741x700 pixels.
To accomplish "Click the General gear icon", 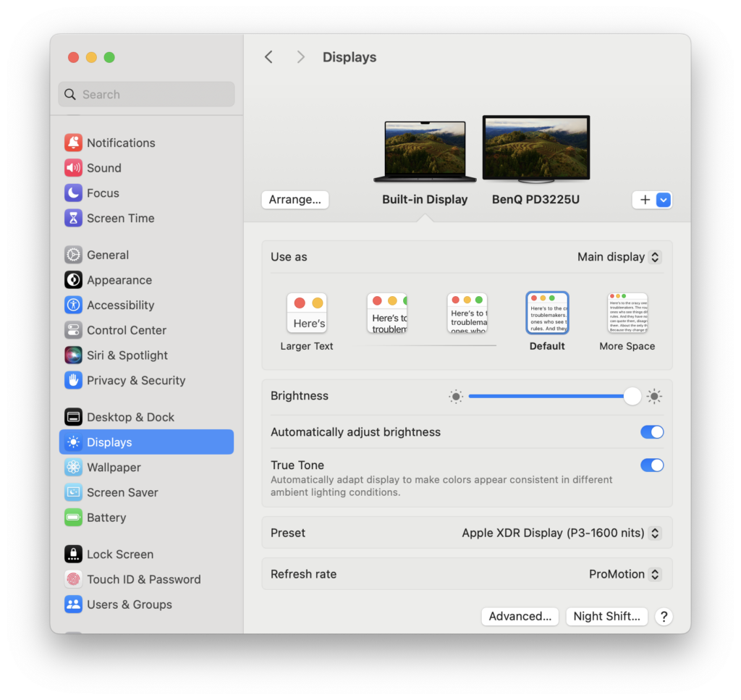I will [x=73, y=255].
